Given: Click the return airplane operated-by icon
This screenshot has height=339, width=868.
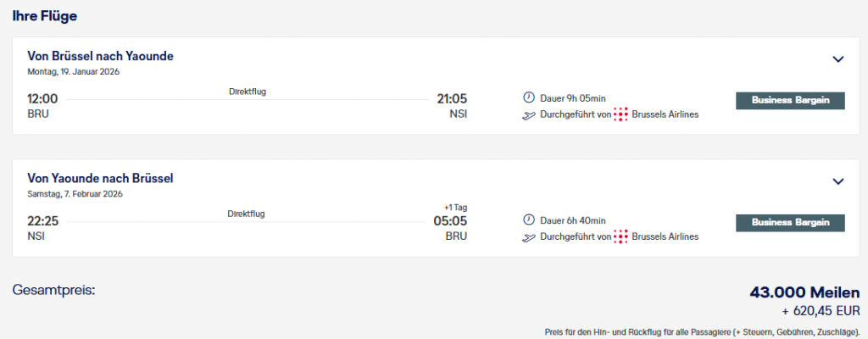Looking at the screenshot, I should click(530, 236).
